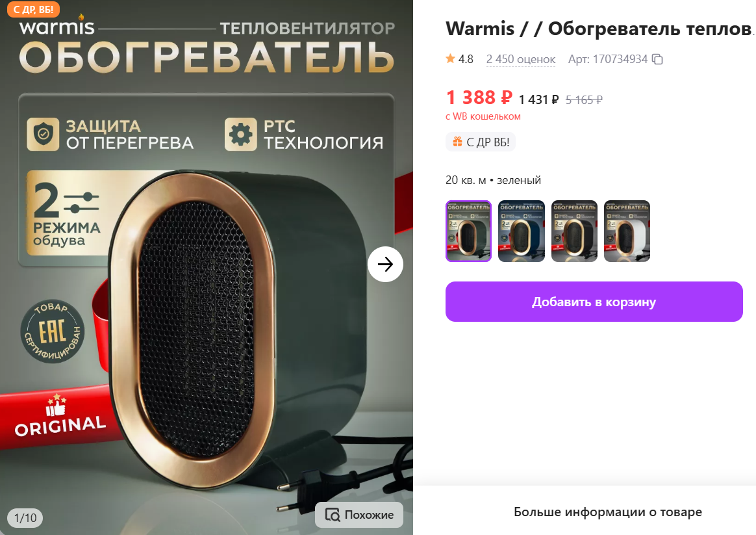Copy the article number with copy icon
The image size is (756, 535).
657,59
